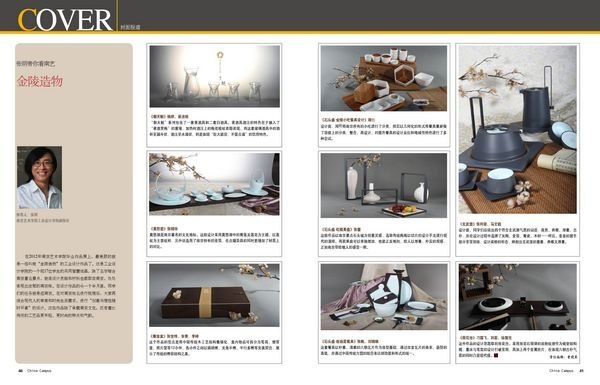Open the black-and-white vase with pink cloth photo

click(x=384, y=297)
